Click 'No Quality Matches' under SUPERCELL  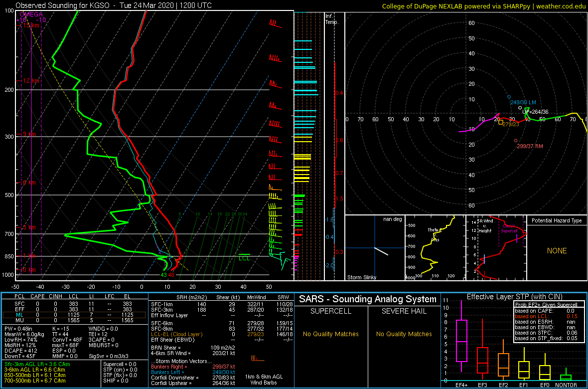(331, 334)
